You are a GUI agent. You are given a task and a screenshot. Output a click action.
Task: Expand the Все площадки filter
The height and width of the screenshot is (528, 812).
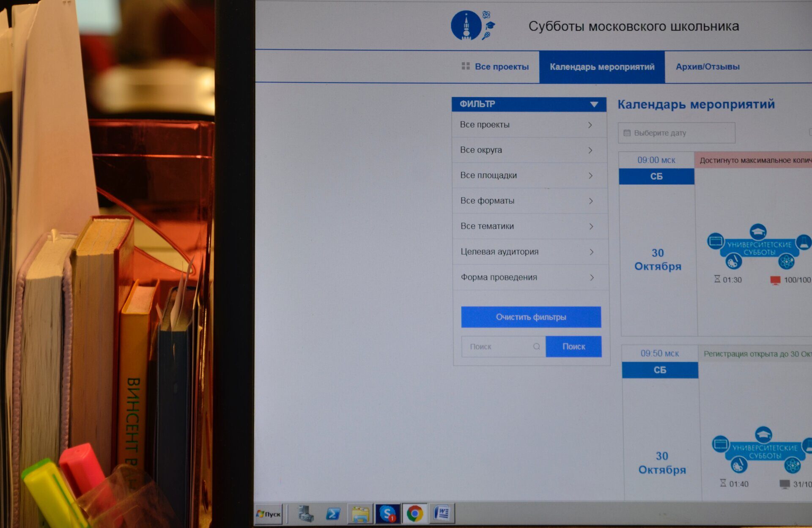coord(529,175)
